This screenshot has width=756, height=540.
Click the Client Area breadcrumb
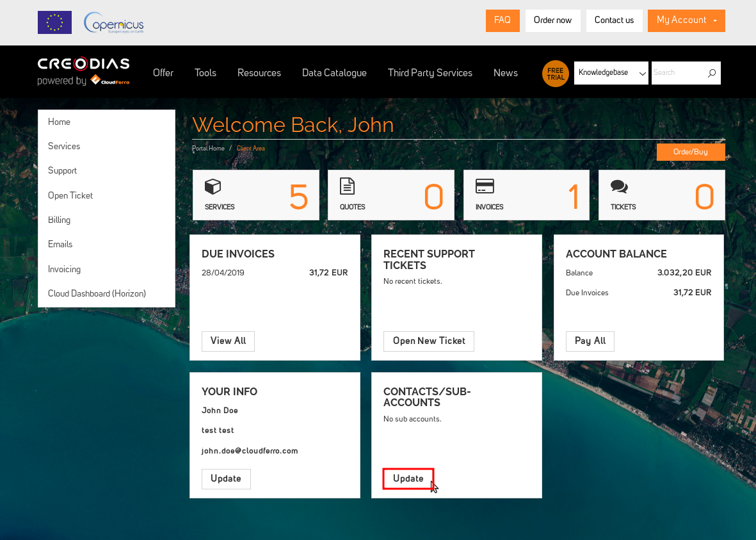pos(251,148)
